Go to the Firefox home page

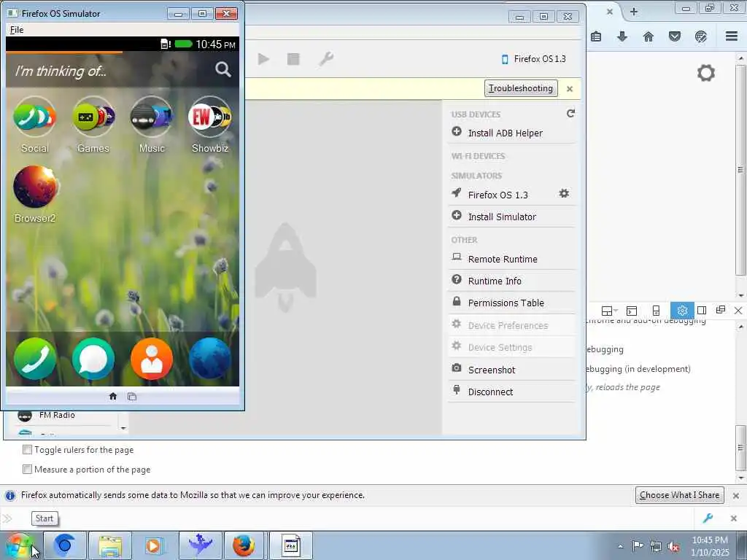[x=649, y=36]
